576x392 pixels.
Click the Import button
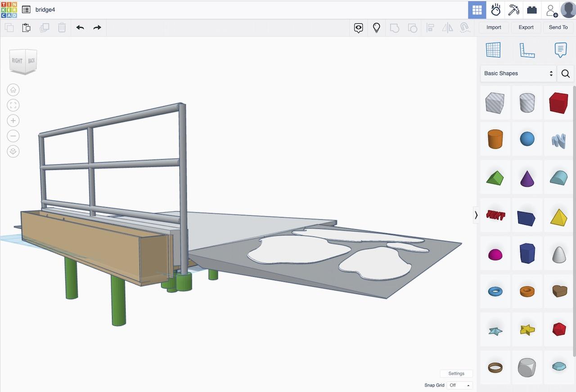click(x=494, y=27)
